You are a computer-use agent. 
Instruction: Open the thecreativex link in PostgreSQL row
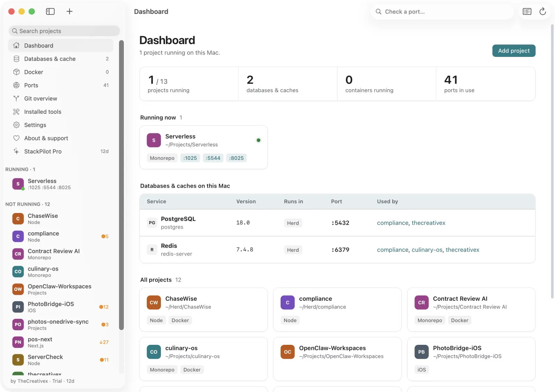(428, 223)
